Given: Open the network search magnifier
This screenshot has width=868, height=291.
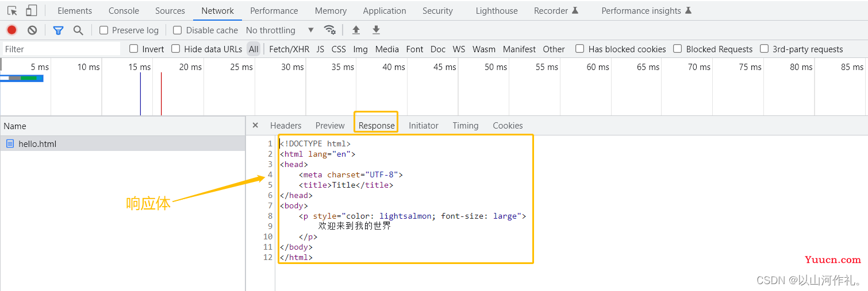Looking at the screenshot, I should [x=78, y=30].
